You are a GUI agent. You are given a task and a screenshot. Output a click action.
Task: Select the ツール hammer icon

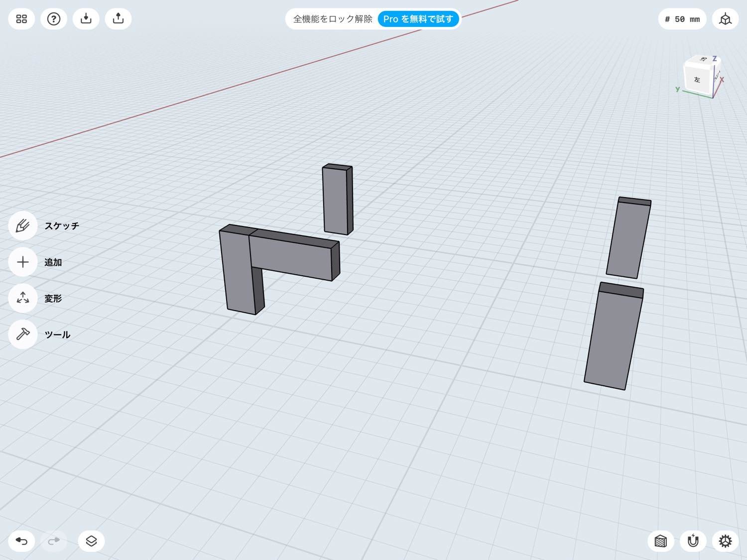23,335
